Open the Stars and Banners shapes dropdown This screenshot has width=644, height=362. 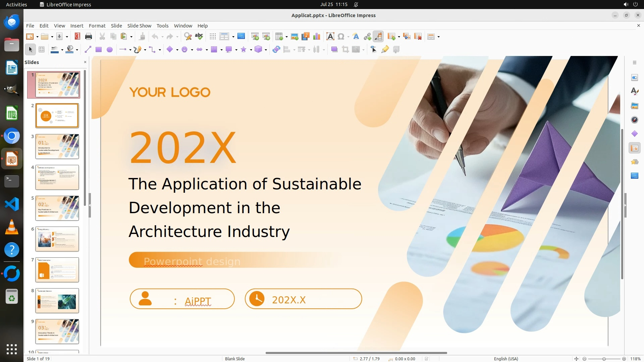point(251,50)
